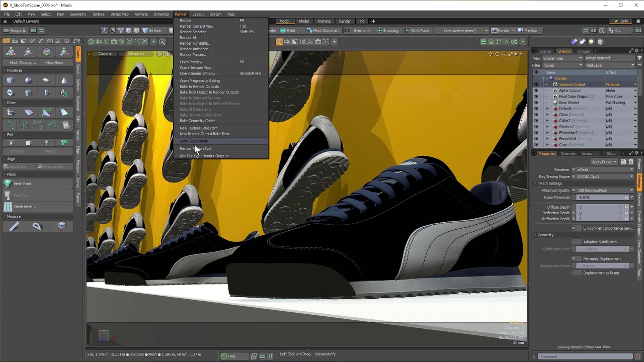
Task: Select the Sphere primitive tool
Action: point(28,80)
